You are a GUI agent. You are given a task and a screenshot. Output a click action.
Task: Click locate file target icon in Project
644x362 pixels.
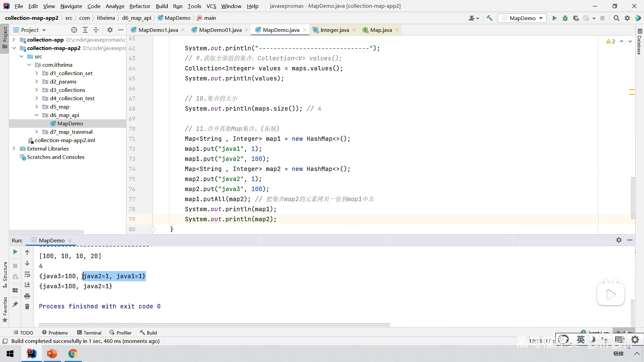(x=74, y=30)
